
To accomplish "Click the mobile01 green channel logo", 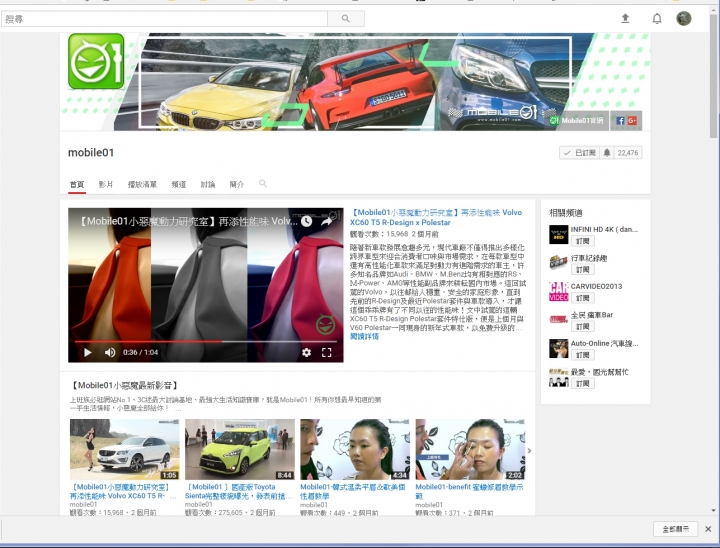I will (x=96, y=61).
